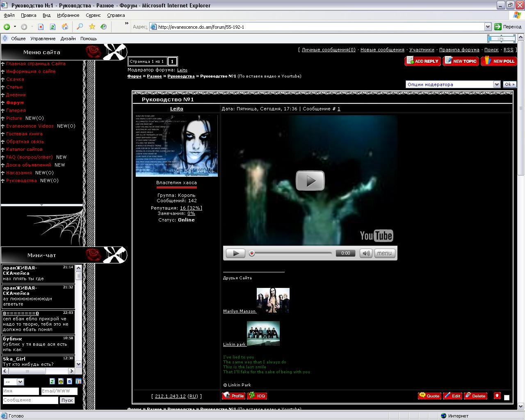The image size is (525, 420).
Task: Mute the video with the speaker icon
Action: coord(366,253)
